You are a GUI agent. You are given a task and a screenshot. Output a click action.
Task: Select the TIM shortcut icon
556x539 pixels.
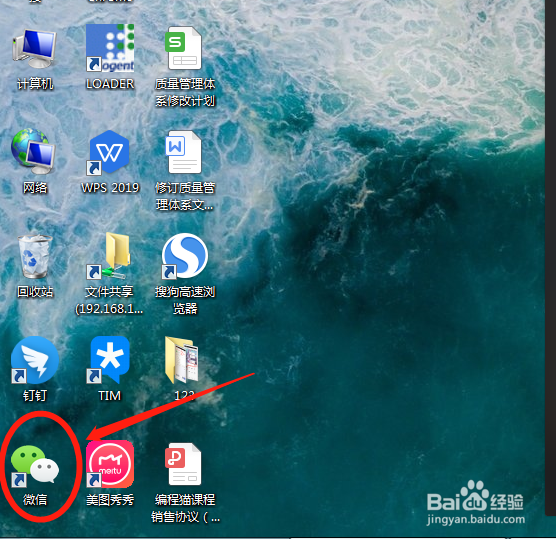coord(109,360)
